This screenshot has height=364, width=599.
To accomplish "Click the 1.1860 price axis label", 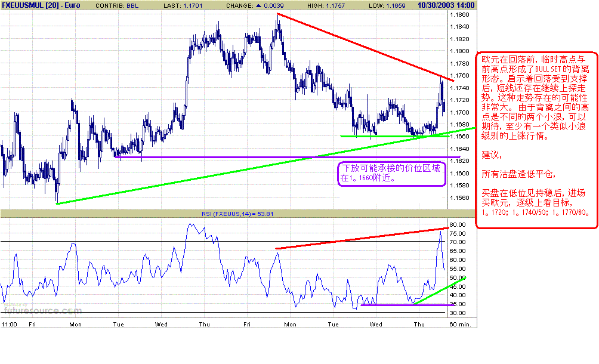I will [x=459, y=15].
